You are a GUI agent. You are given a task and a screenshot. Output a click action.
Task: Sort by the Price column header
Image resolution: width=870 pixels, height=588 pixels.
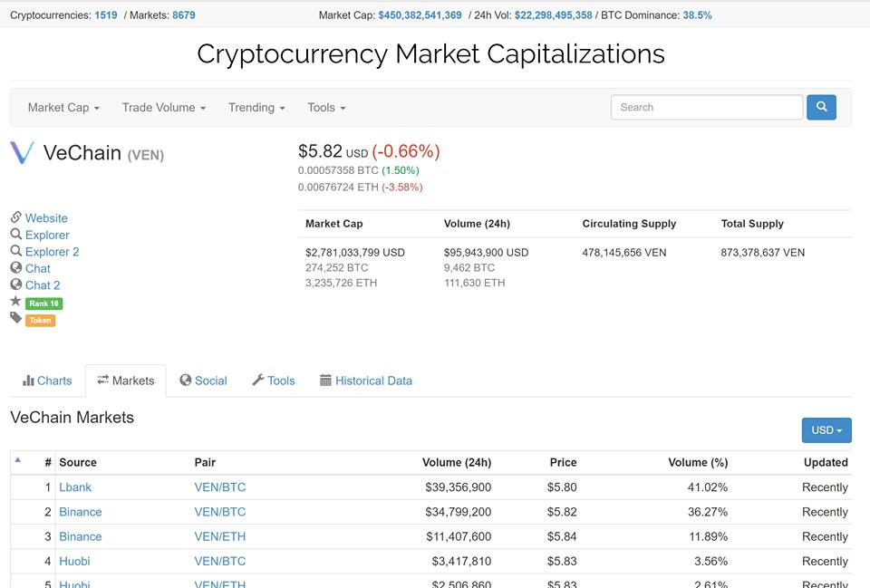[563, 462]
